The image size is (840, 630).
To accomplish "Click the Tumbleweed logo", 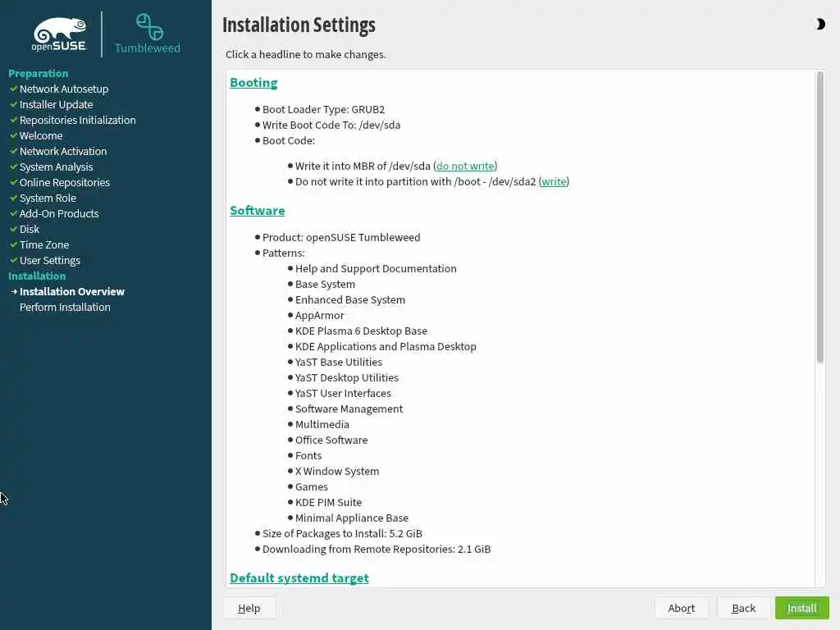I will click(x=148, y=34).
